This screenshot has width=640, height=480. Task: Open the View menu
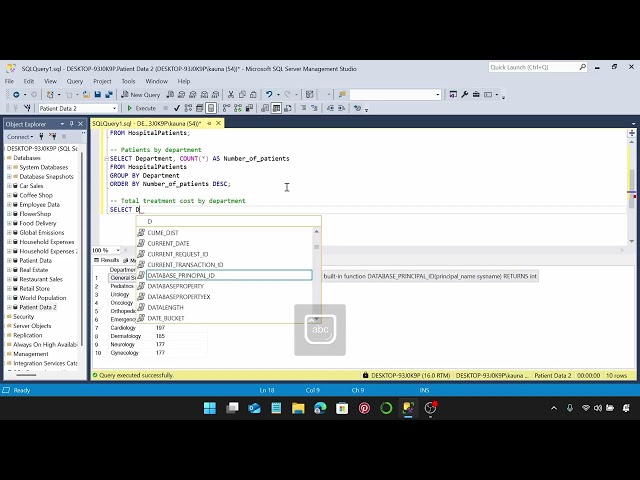pyautogui.click(x=50, y=81)
